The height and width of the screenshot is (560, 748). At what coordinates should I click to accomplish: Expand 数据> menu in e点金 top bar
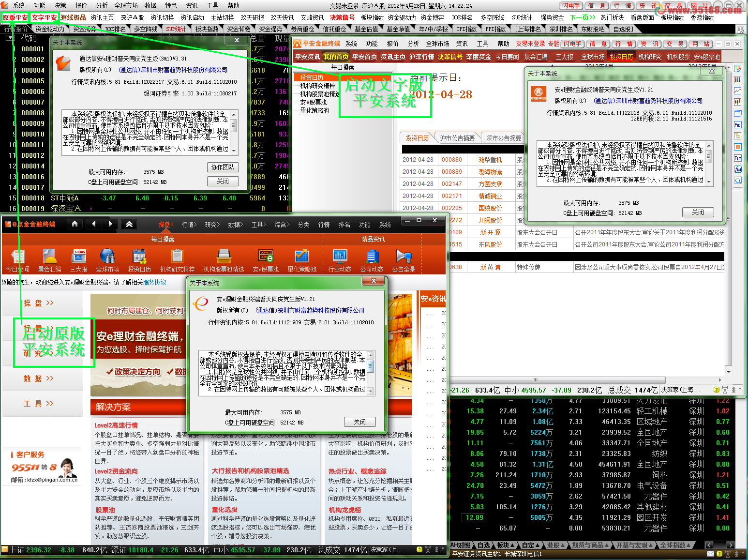pos(235,225)
